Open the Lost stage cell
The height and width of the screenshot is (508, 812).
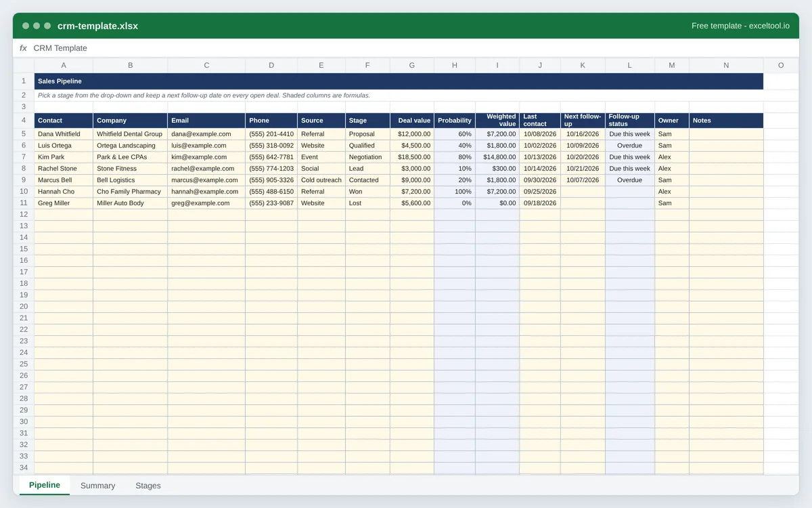click(x=368, y=203)
